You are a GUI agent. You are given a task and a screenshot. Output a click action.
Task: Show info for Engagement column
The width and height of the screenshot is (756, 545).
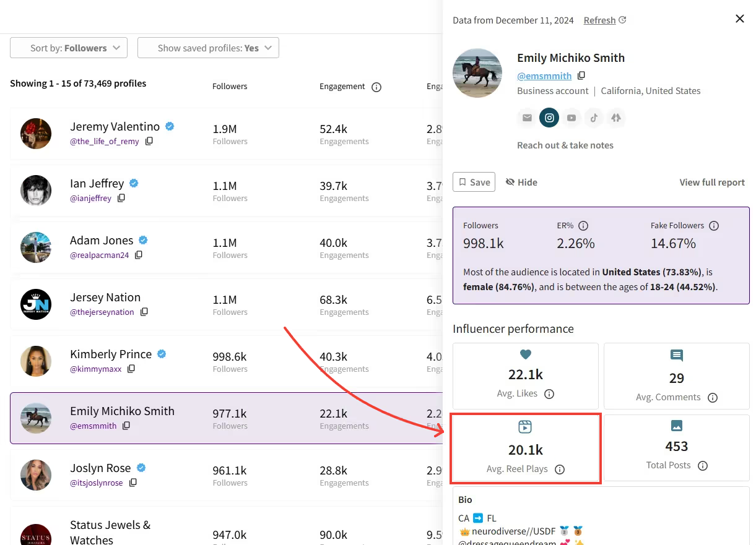pyautogui.click(x=376, y=87)
